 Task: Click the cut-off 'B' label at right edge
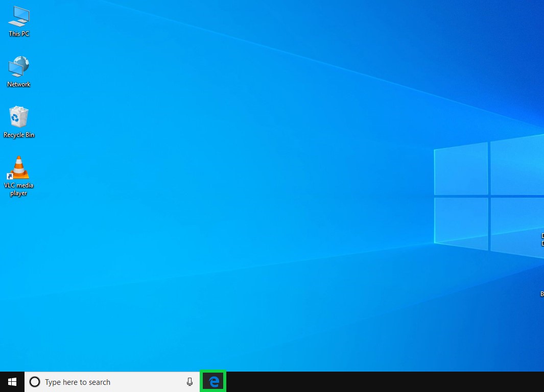[542, 294]
